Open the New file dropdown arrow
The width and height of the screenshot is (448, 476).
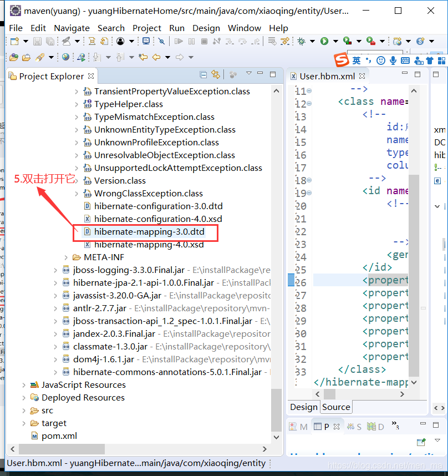click(x=26, y=41)
